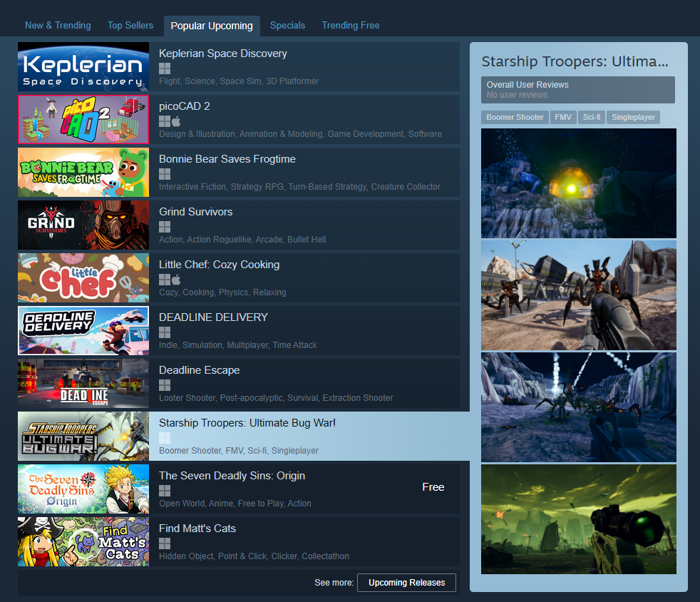Open the DEADLINE DELIVERY capsule image
The image size is (700, 602).
click(x=83, y=330)
